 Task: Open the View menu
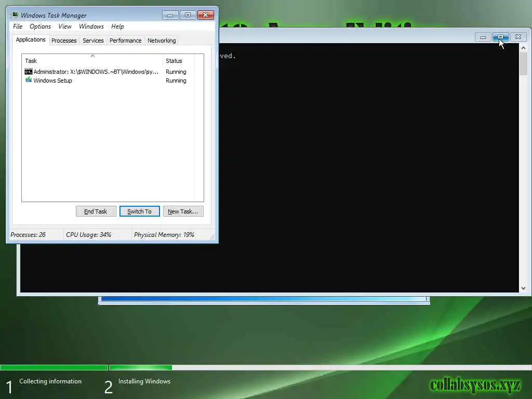[x=65, y=26]
